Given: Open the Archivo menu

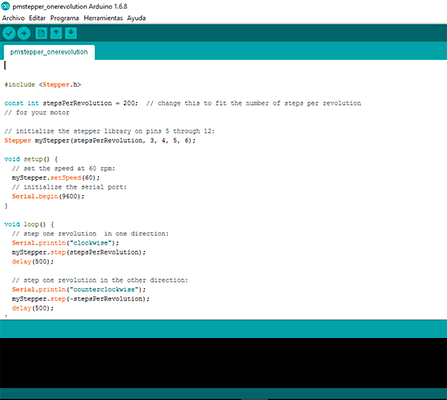Looking at the screenshot, I should point(13,18).
